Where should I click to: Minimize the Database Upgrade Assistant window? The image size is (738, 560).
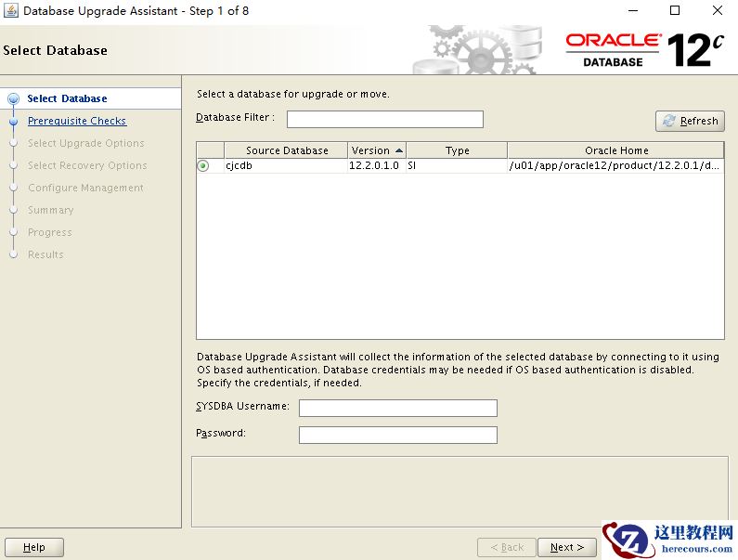pos(633,10)
